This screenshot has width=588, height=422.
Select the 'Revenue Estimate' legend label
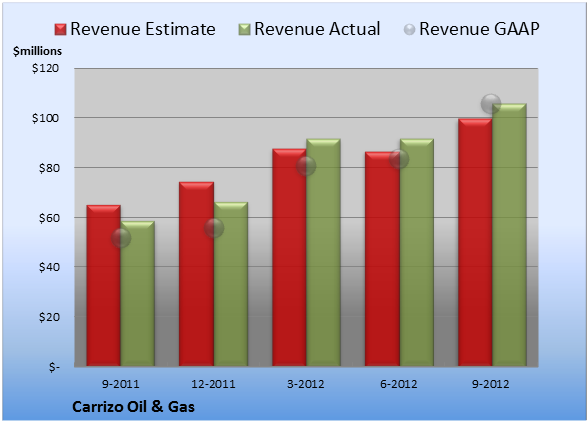(x=143, y=29)
